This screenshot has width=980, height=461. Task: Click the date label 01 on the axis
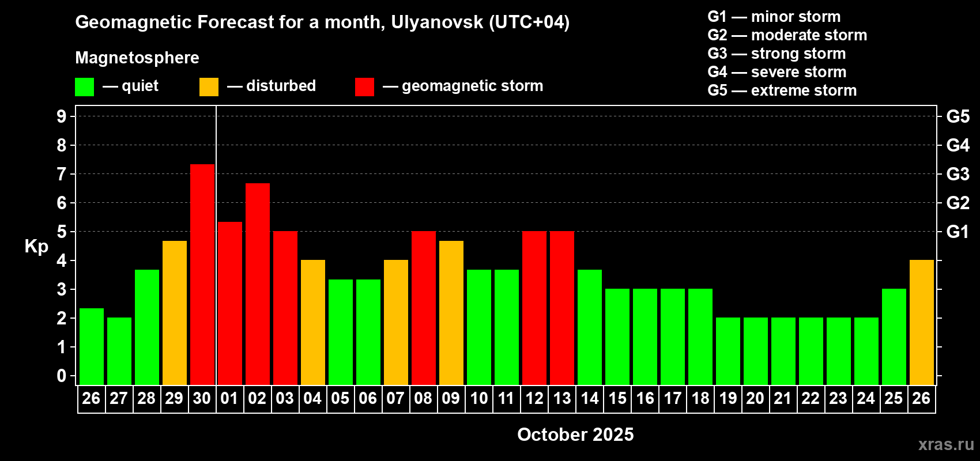(229, 399)
